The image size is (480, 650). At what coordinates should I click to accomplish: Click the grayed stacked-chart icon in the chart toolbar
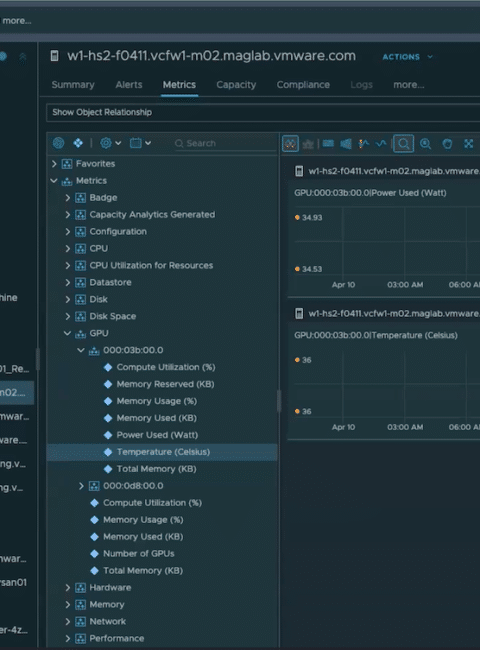[308, 144]
